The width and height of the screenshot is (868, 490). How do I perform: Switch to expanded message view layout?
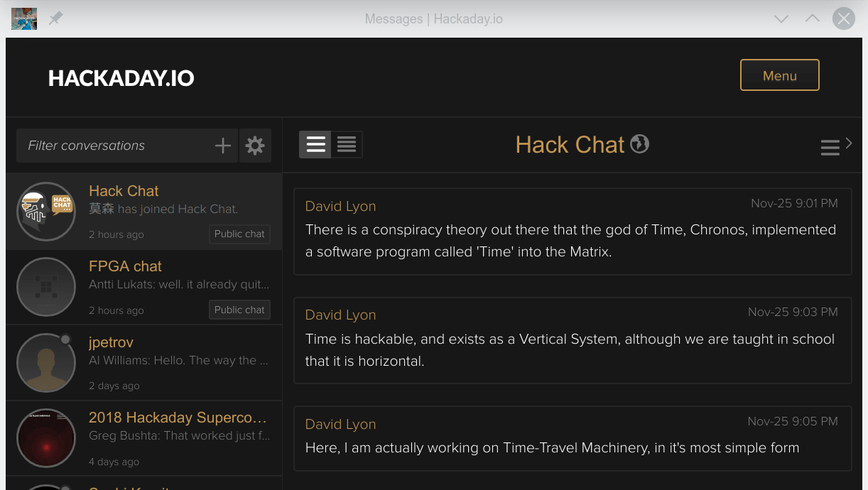click(x=315, y=143)
